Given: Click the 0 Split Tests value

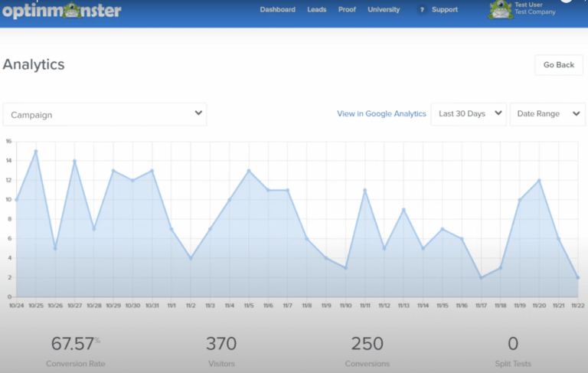Looking at the screenshot, I should (x=513, y=344).
